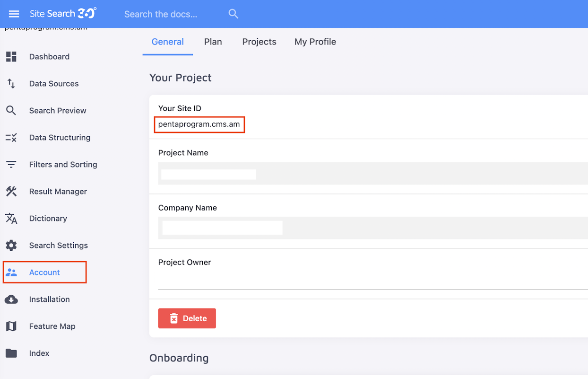The height and width of the screenshot is (379, 588).
Task: Click the Account sidebar link
Action: click(x=44, y=273)
